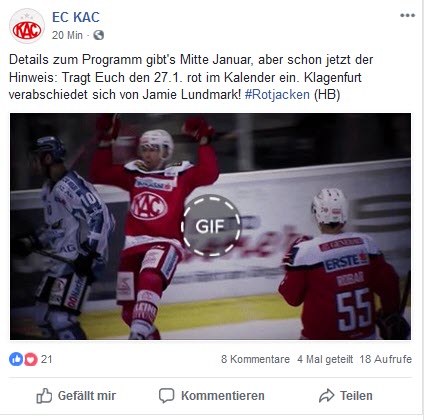Click the blue thumbs-up reaction icon

point(16,359)
